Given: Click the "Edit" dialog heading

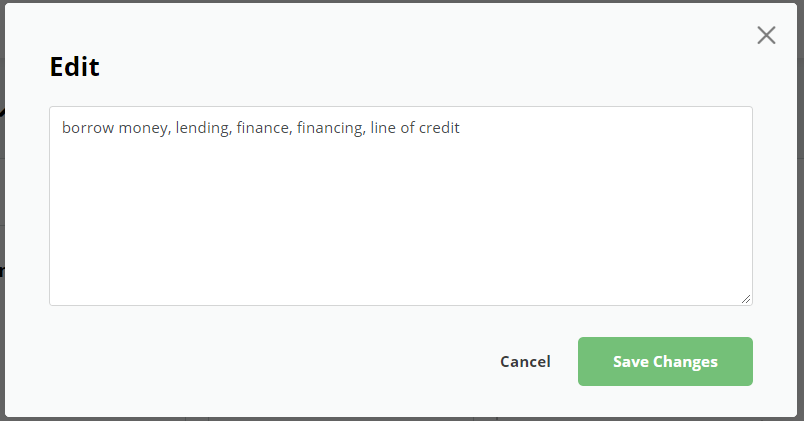Looking at the screenshot, I should 75,68.
